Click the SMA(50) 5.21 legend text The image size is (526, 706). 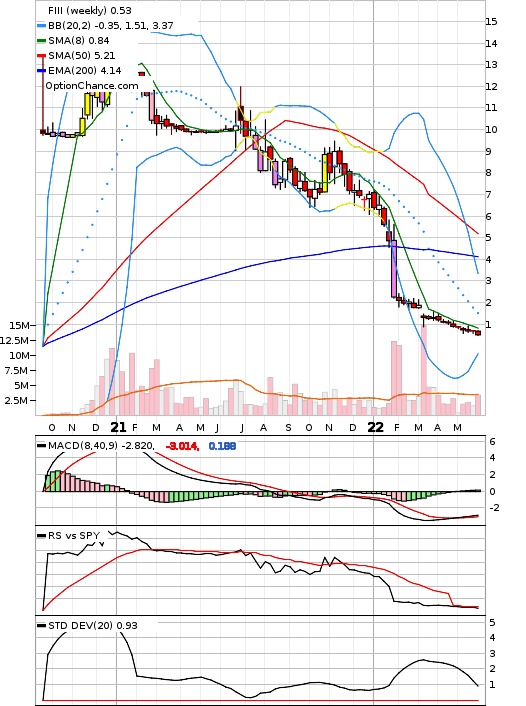click(82, 55)
